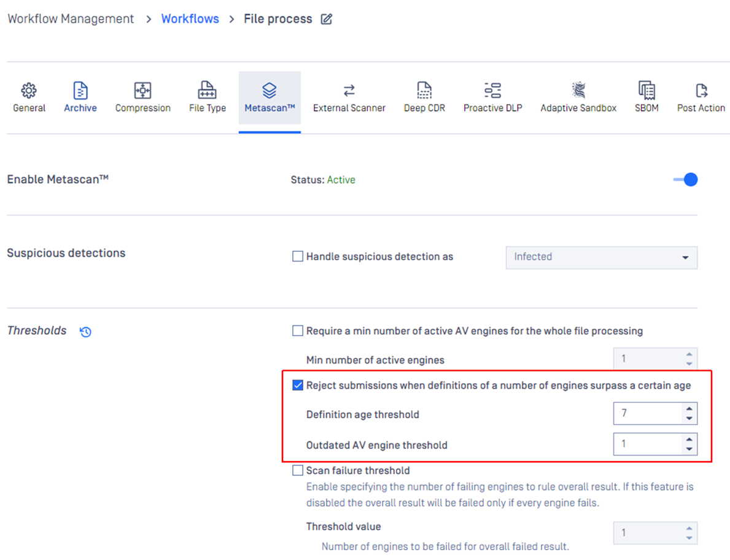
Task: Go to Workflows breadcrumb link
Action: (190, 18)
